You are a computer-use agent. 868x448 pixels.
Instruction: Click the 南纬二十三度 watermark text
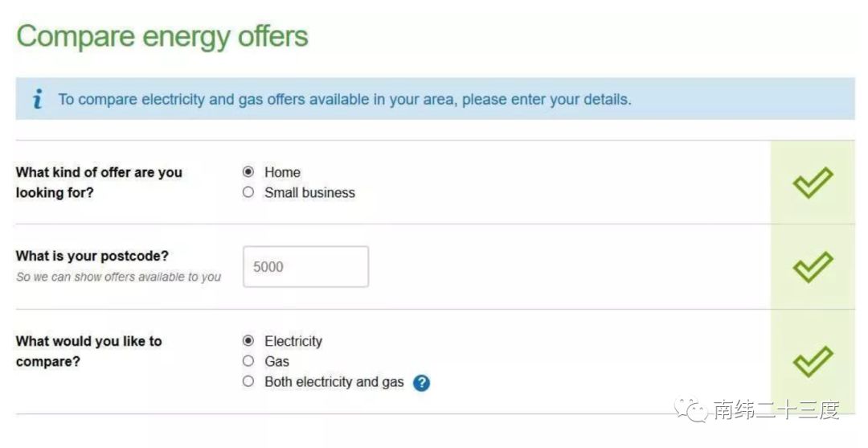(776, 411)
